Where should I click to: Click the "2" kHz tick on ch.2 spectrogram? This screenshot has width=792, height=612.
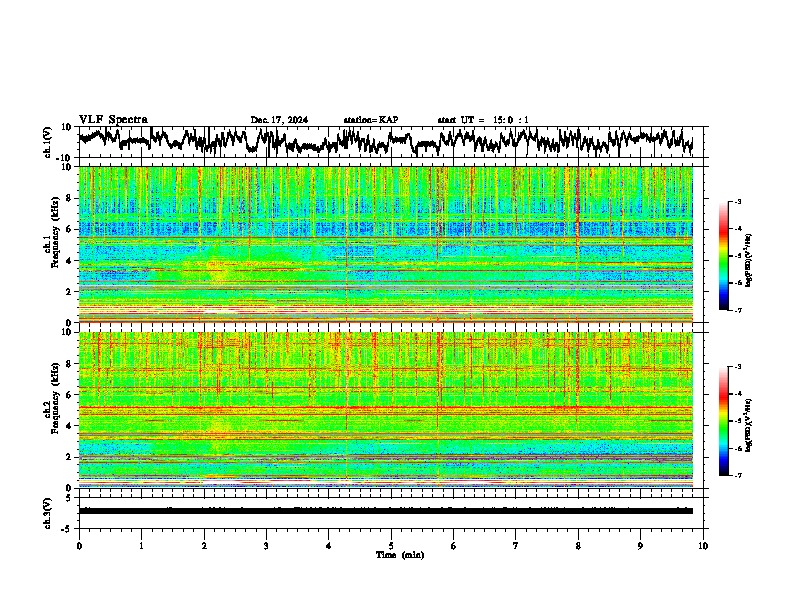[x=69, y=457]
